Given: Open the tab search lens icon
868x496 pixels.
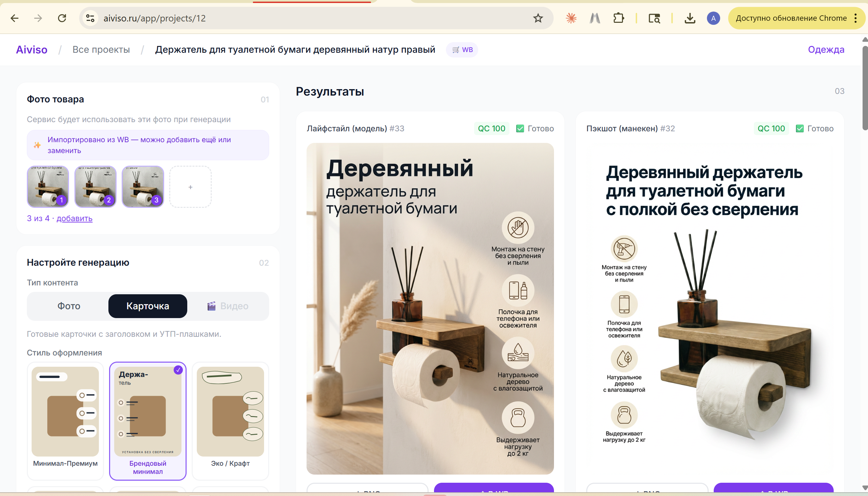Looking at the screenshot, I should pos(654,18).
